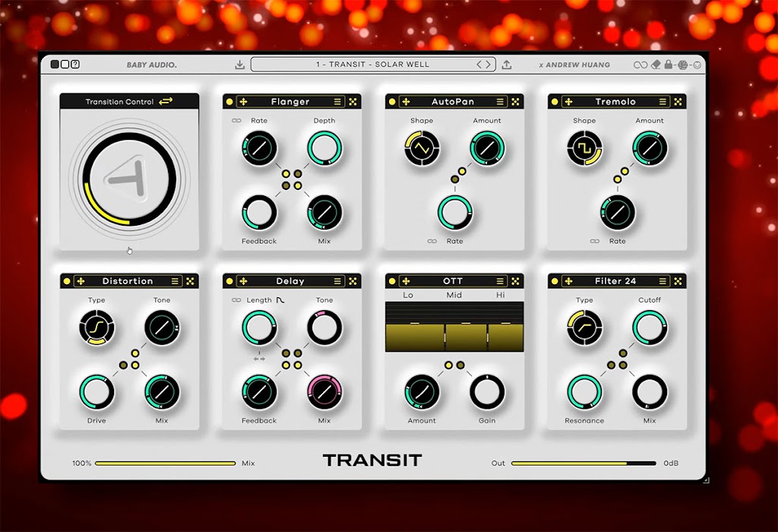Viewport: 778px width, 532px height.
Task: Go to previous preset with left arrow
Action: pos(479,65)
